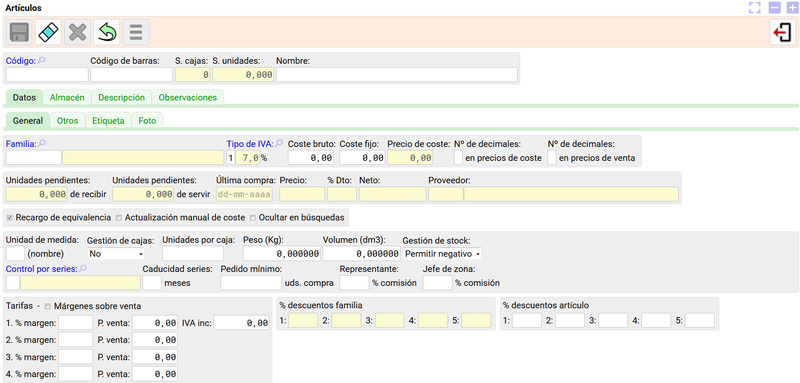
Task: Toggle Recargo de equivalencia checkbox
Action: coord(10,218)
